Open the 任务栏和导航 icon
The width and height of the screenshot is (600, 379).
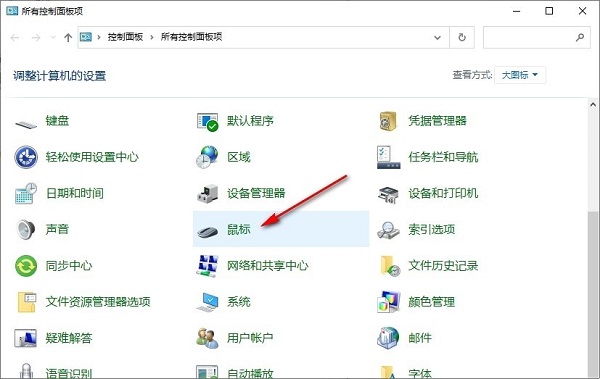[388, 157]
